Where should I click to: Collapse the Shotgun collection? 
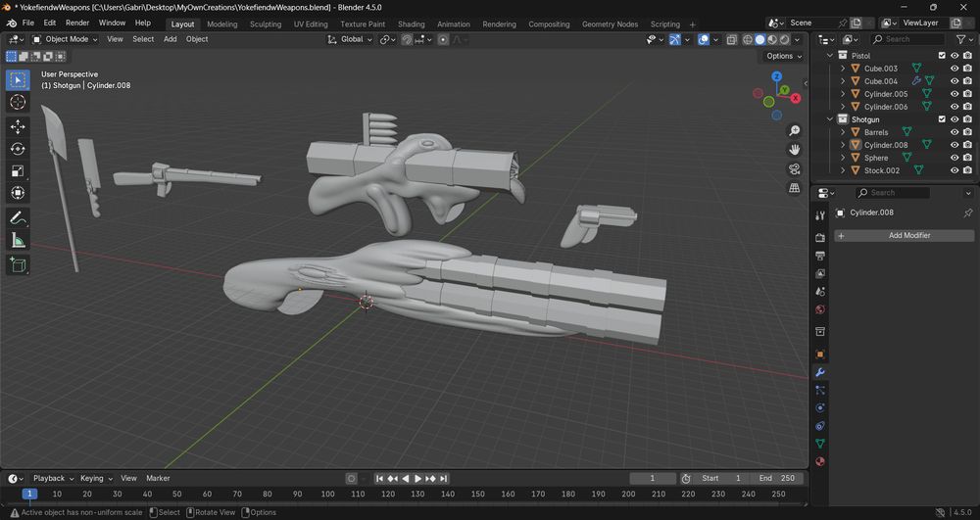[830, 119]
